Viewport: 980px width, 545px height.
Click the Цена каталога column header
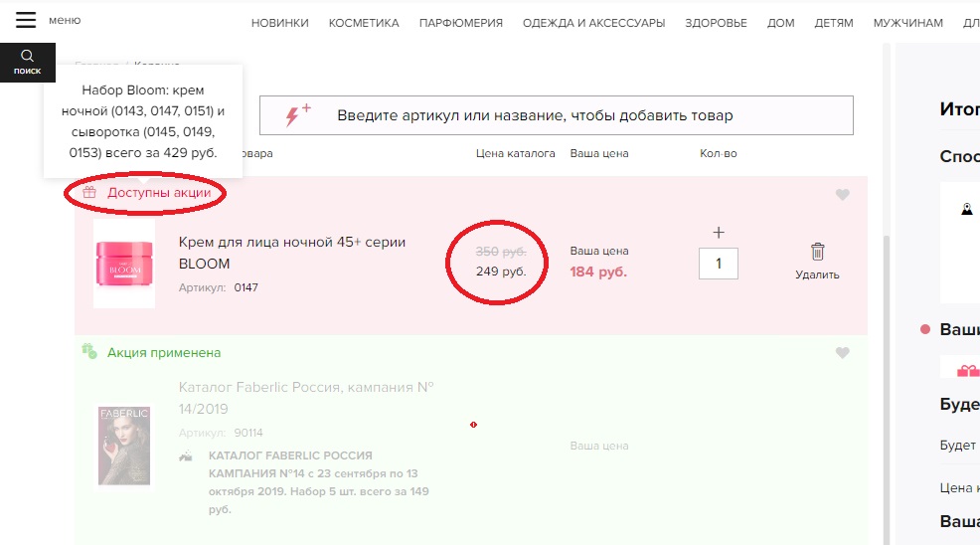click(x=515, y=153)
